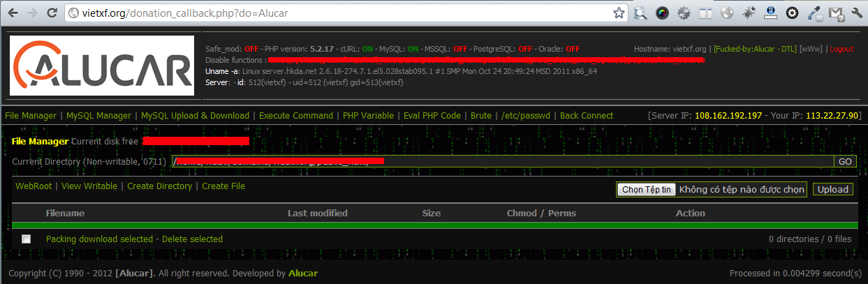Click the Upload button
The height and width of the screenshot is (284, 868).
[833, 190]
